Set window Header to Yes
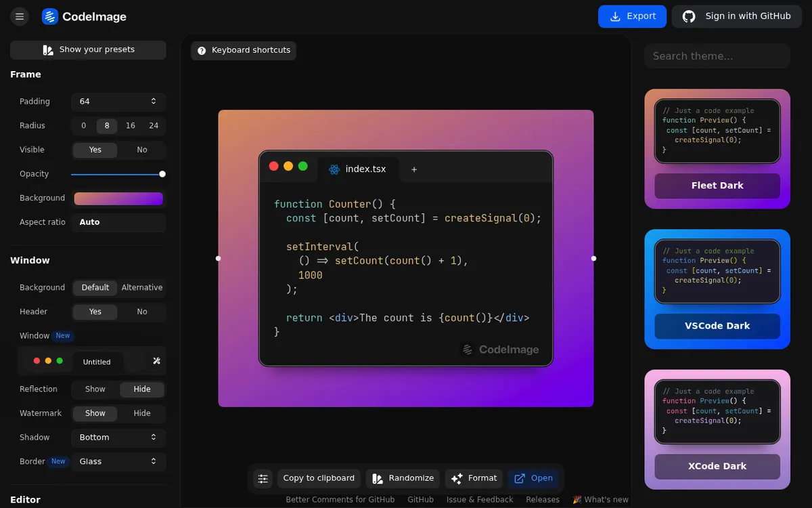The height and width of the screenshot is (508, 812). (95, 312)
